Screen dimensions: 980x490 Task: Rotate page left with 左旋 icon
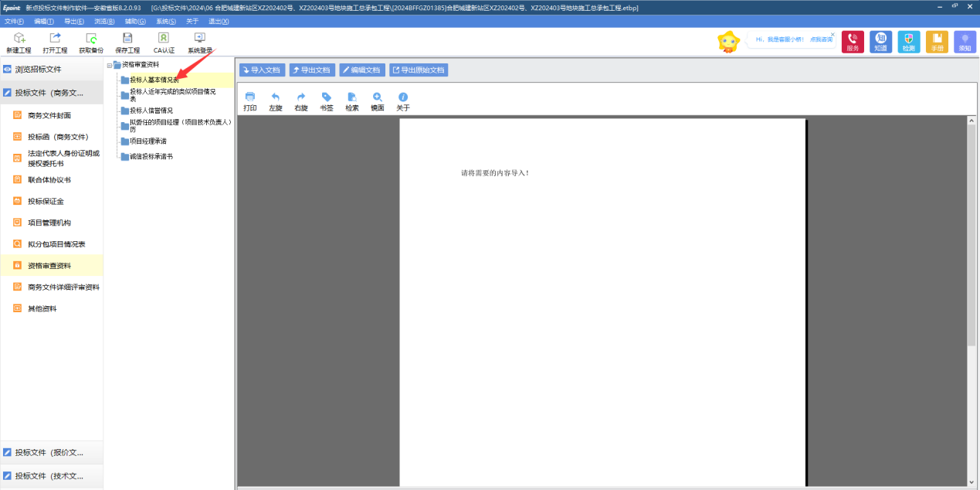[x=275, y=101]
